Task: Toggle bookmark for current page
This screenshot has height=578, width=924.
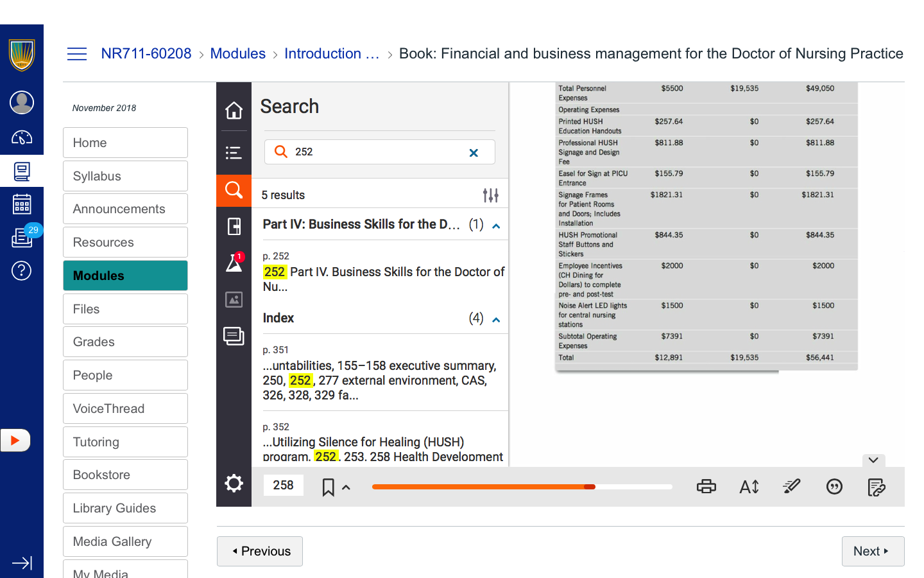Action: pos(328,487)
